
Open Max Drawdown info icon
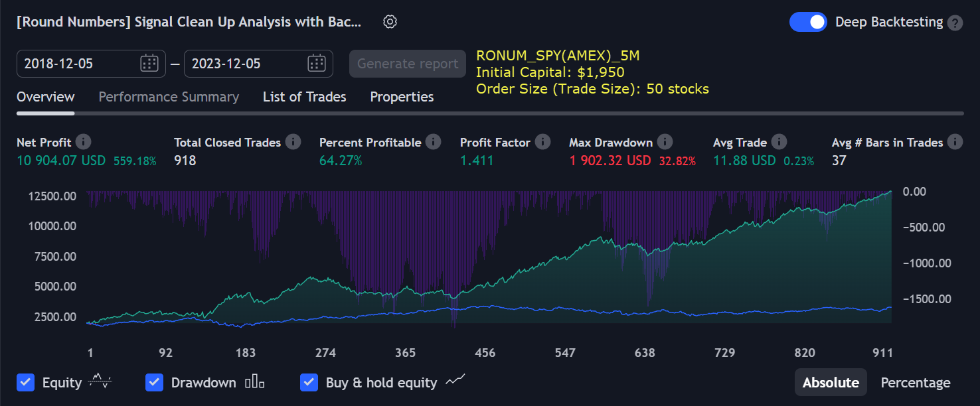pos(665,142)
